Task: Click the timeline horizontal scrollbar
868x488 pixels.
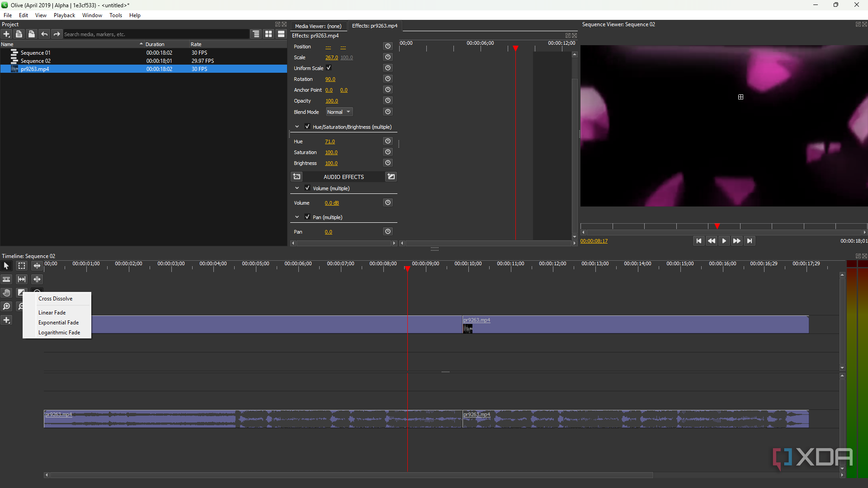Action: 351,475
